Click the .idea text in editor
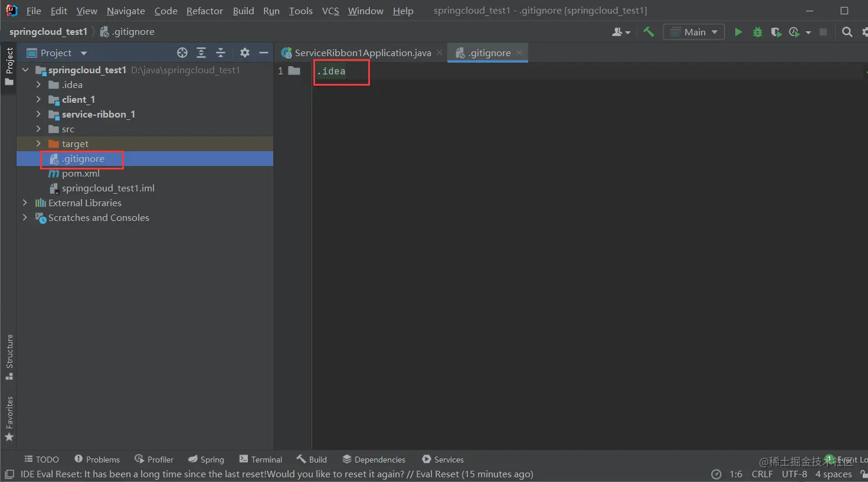Viewport: 868px width, 482px height. coord(332,71)
